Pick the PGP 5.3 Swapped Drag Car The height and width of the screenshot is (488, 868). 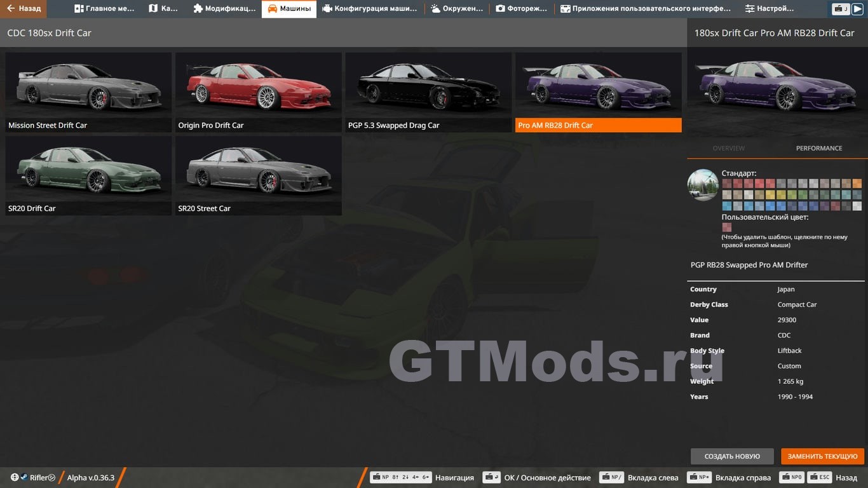coord(428,92)
